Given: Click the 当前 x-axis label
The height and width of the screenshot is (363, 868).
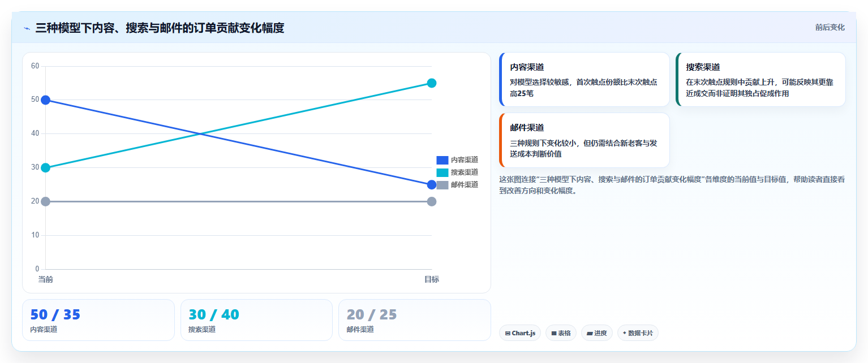Looking at the screenshot, I should point(46,279).
